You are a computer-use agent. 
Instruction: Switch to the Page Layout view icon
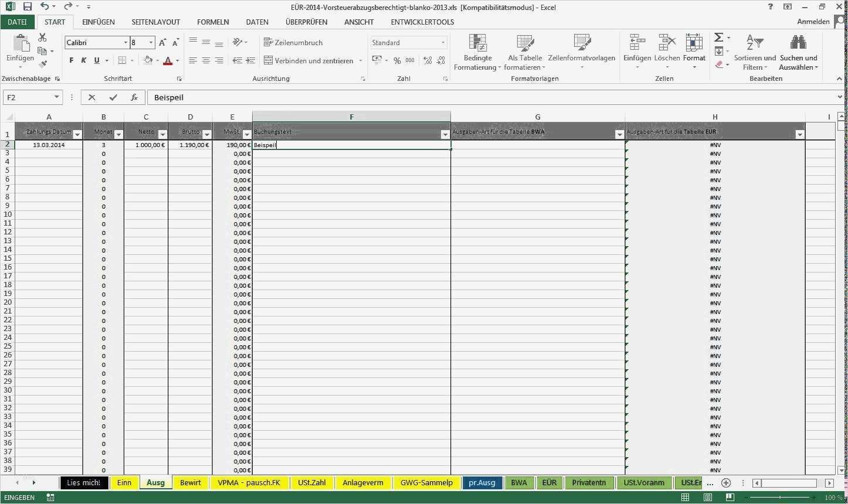708,498
